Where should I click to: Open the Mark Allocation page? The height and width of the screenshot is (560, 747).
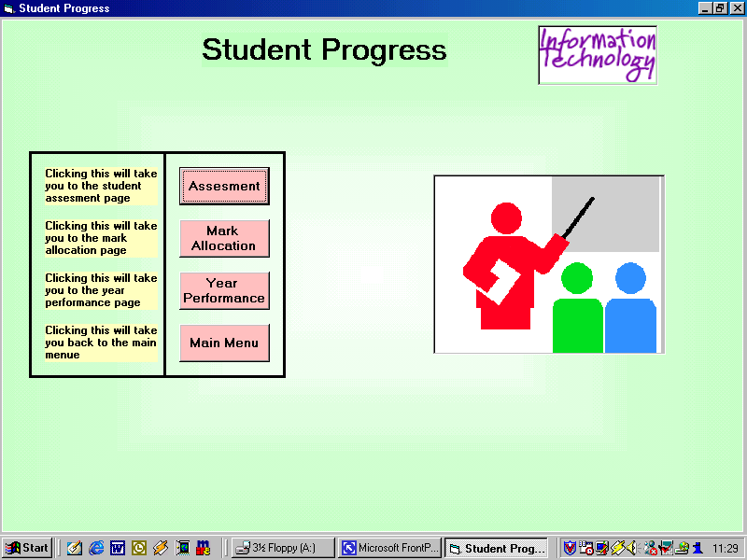point(224,239)
